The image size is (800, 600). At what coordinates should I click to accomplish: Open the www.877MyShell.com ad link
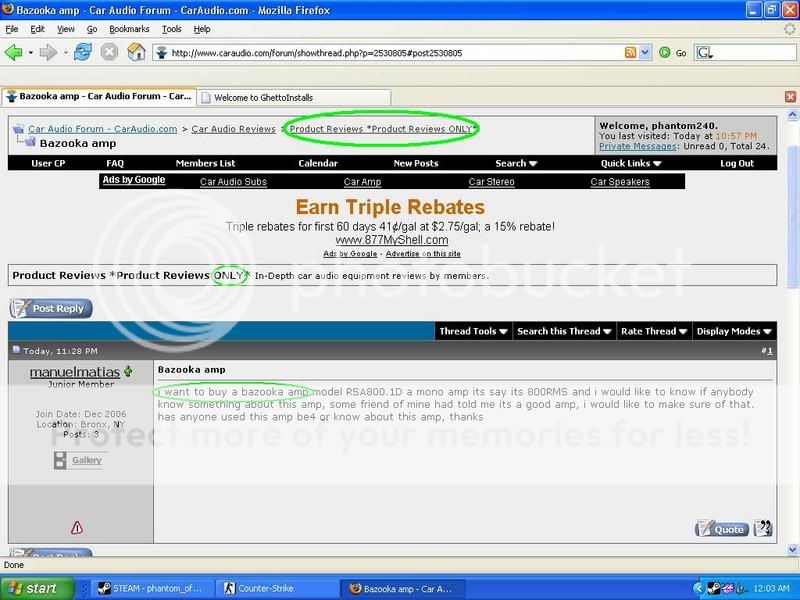click(392, 240)
